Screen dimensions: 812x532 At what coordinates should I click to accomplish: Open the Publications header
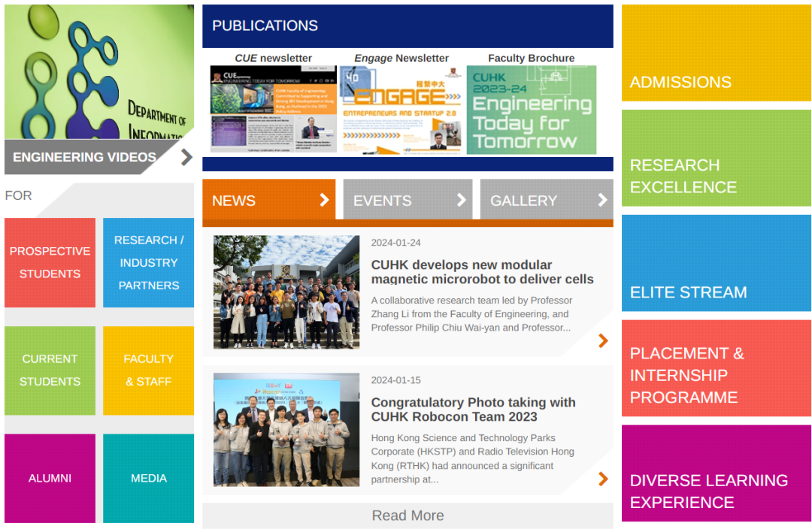click(x=408, y=26)
